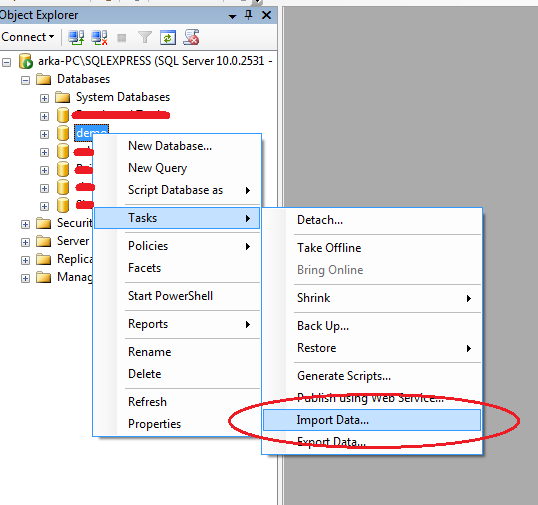Expand the System Databases node
The height and width of the screenshot is (505, 538).
[44, 98]
